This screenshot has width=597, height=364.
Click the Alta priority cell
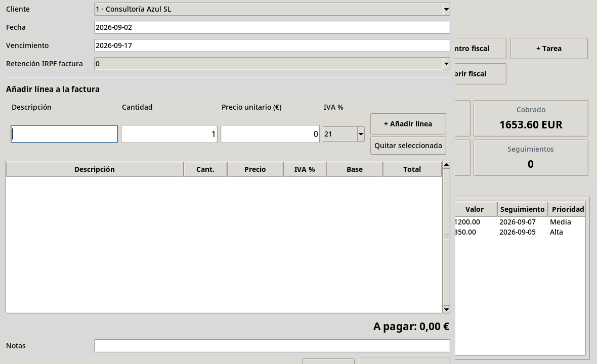click(556, 233)
